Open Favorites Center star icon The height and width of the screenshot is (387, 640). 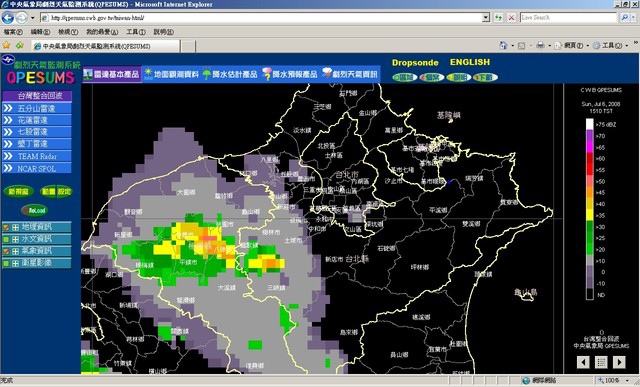point(6,45)
